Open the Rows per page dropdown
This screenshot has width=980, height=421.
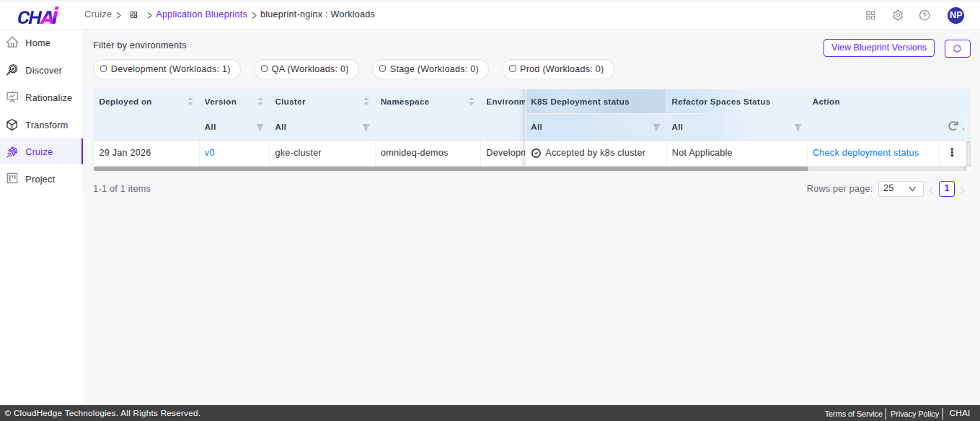coord(900,188)
